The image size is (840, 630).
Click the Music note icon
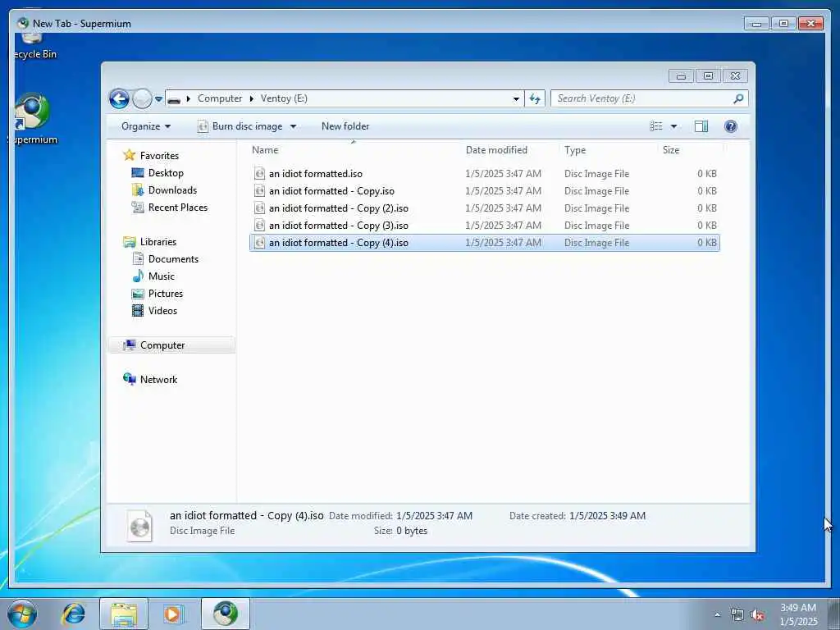pos(138,276)
